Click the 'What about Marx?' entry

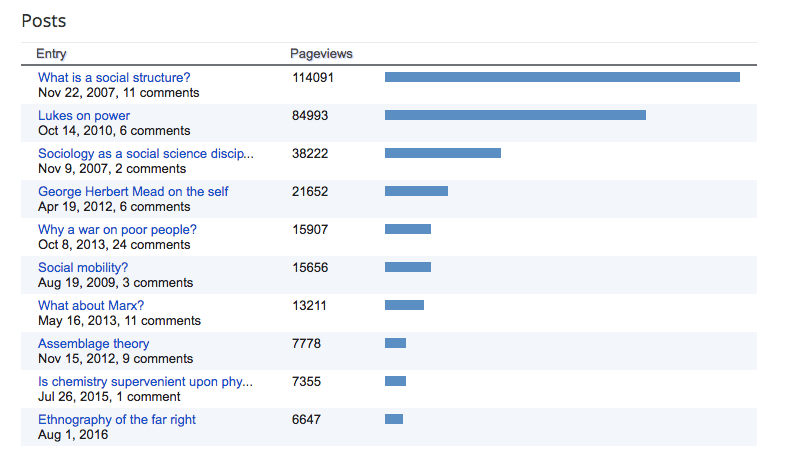91,305
